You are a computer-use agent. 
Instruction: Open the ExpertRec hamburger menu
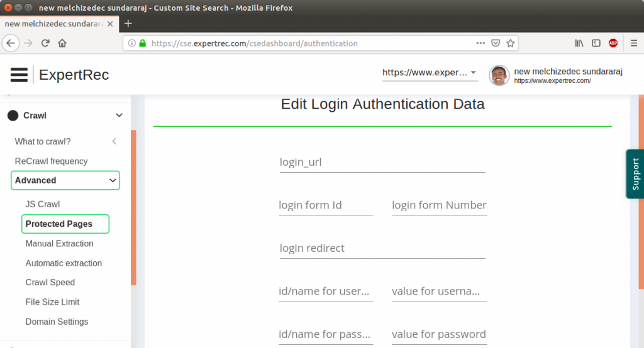[x=19, y=75]
